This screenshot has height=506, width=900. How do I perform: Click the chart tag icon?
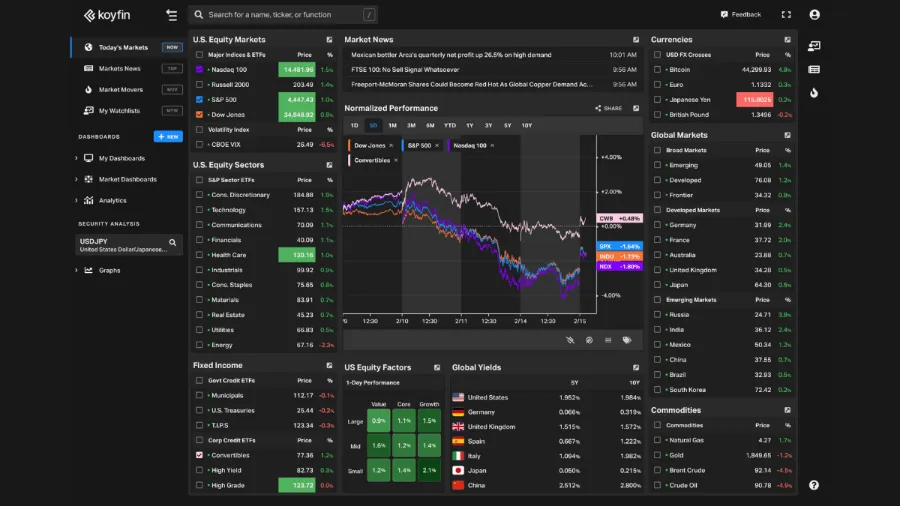click(x=627, y=340)
